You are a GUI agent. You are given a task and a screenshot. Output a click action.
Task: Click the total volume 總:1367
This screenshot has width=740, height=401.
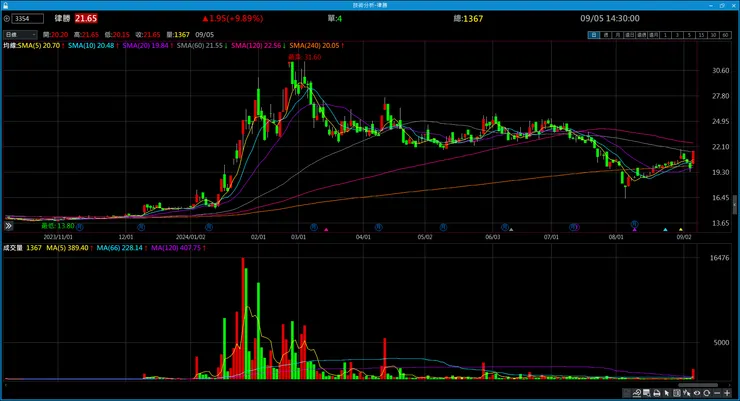pos(468,18)
